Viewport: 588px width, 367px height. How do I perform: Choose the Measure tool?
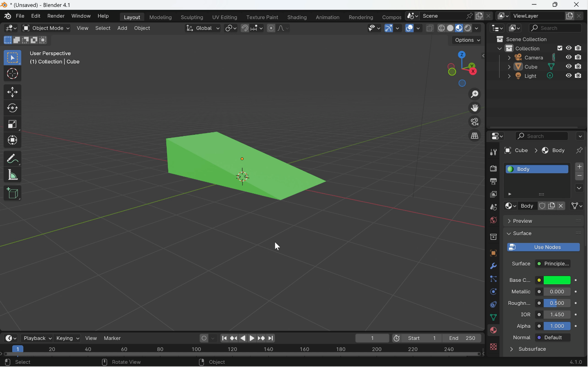point(12,175)
